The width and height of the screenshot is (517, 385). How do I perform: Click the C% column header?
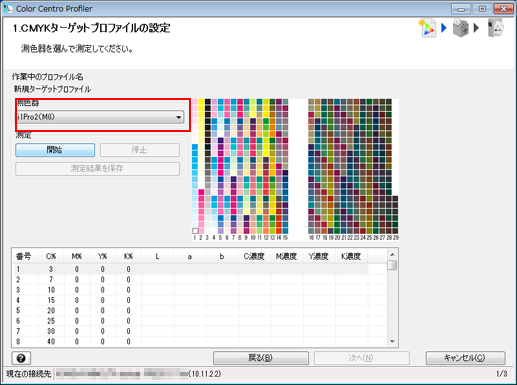(51, 256)
